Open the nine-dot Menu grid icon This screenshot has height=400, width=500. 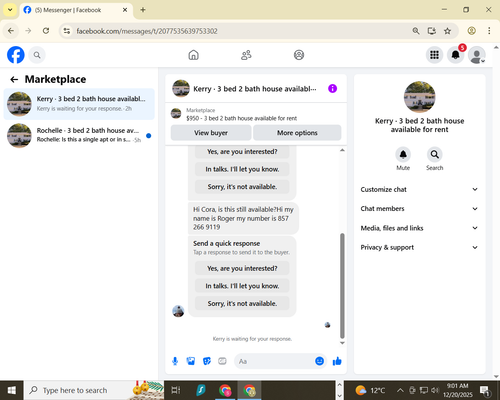tap(434, 55)
